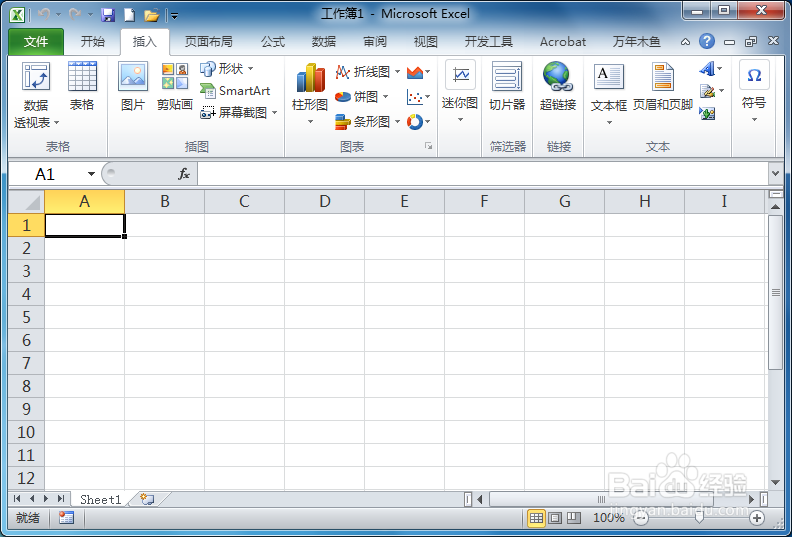
Task: Switch to the 视图 View tab
Action: 425,41
